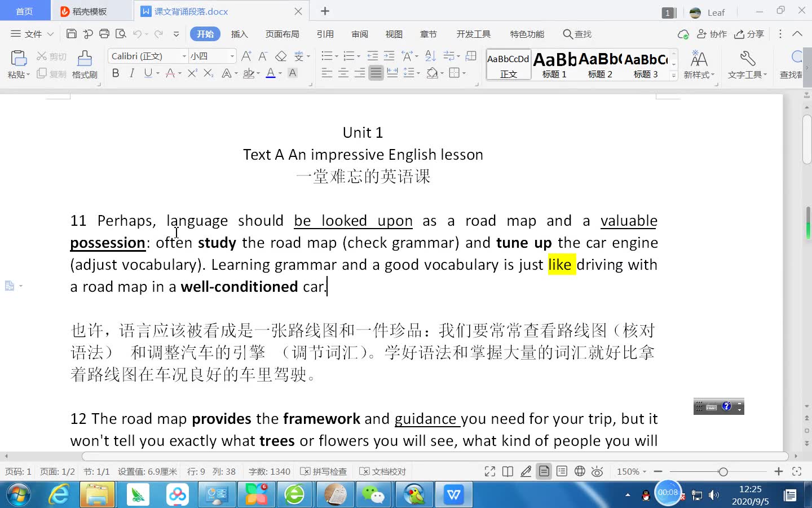Toggle justified paragraph alignment

pos(376,73)
